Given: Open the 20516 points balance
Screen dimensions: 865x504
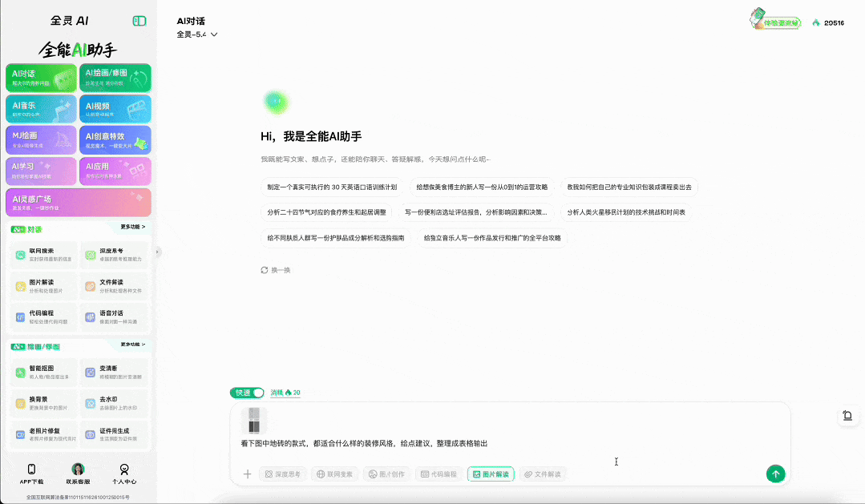Looking at the screenshot, I should tap(829, 22).
